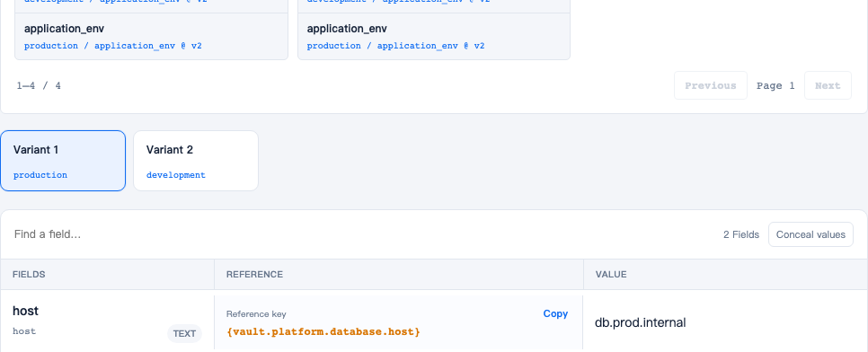
Task: Click the 2 Fields count label
Action: pyautogui.click(x=741, y=234)
